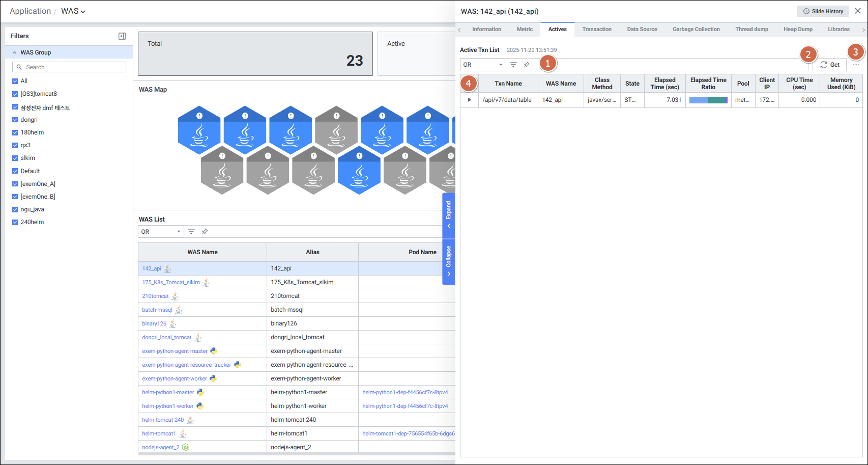Open the Garbage Collection tab
The image size is (868, 465).
click(x=696, y=30)
